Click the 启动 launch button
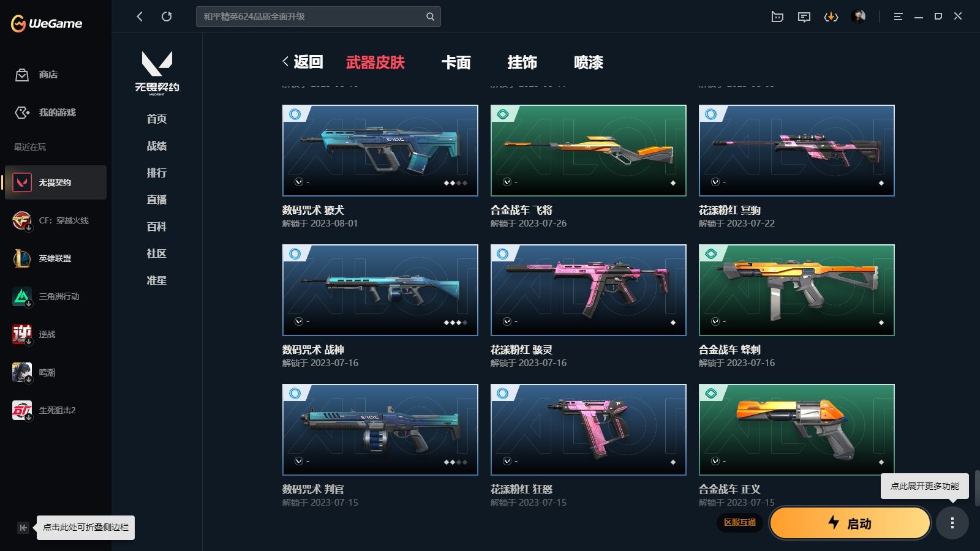 click(850, 523)
